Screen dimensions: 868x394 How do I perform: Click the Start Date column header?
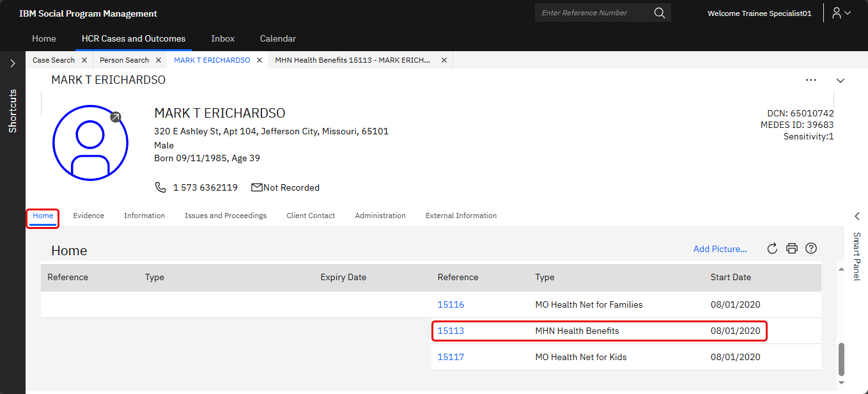(x=731, y=277)
